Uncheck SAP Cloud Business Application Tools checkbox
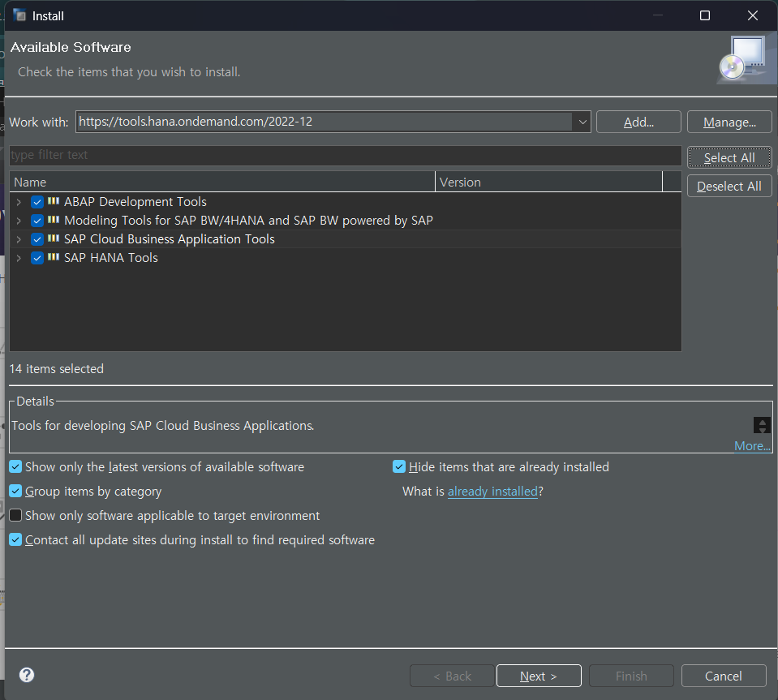Image resolution: width=778 pixels, height=700 pixels. (x=37, y=239)
